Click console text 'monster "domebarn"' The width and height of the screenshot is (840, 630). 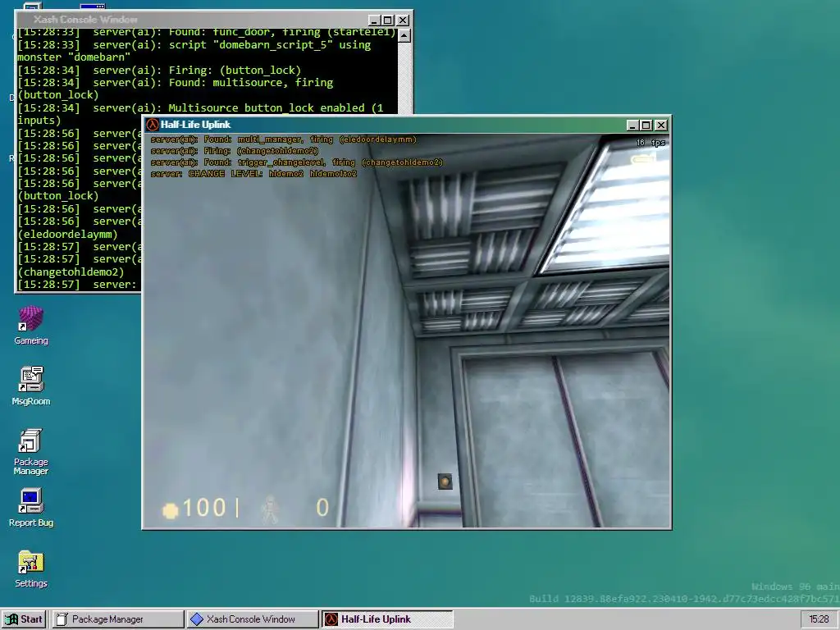tap(74, 57)
